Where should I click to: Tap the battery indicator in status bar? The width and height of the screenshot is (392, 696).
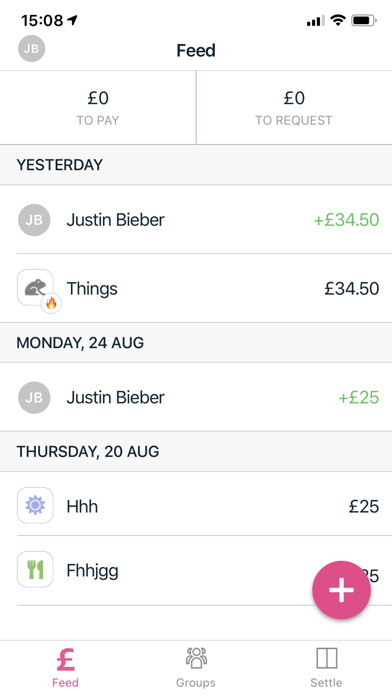(364, 20)
